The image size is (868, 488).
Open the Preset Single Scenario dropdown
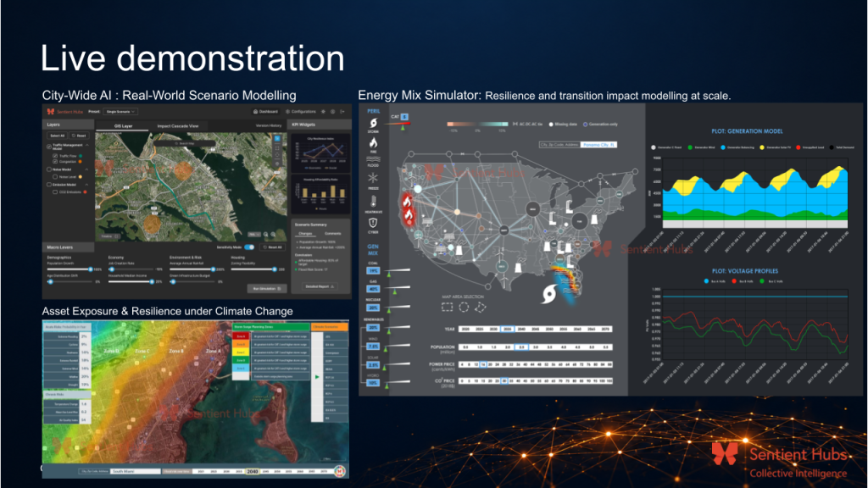point(120,112)
